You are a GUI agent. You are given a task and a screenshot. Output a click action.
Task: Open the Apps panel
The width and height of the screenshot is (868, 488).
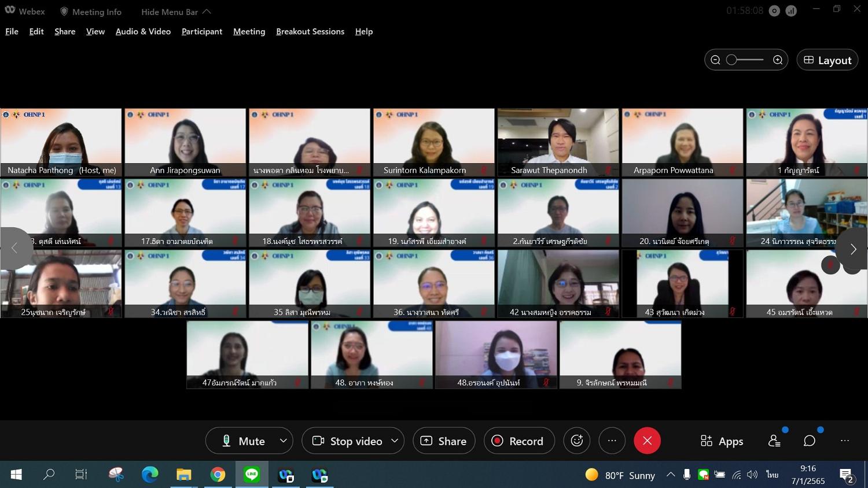[x=722, y=441]
